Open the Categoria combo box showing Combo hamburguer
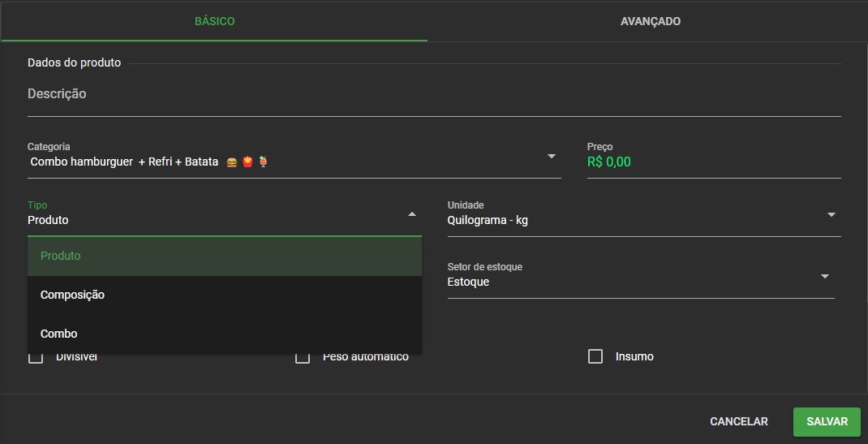The image size is (868, 444). [284, 162]
